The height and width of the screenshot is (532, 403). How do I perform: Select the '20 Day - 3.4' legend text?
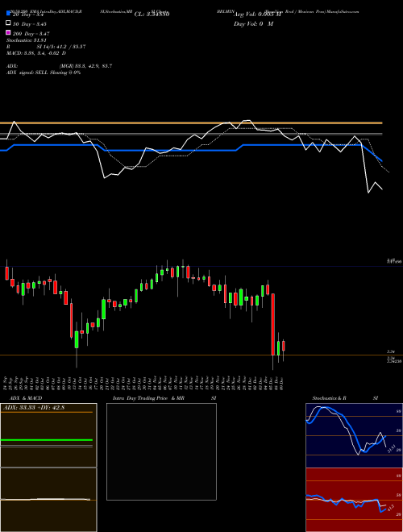[28, 15]
